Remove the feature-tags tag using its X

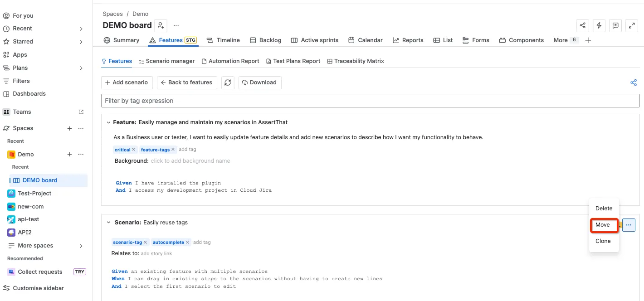173,150
